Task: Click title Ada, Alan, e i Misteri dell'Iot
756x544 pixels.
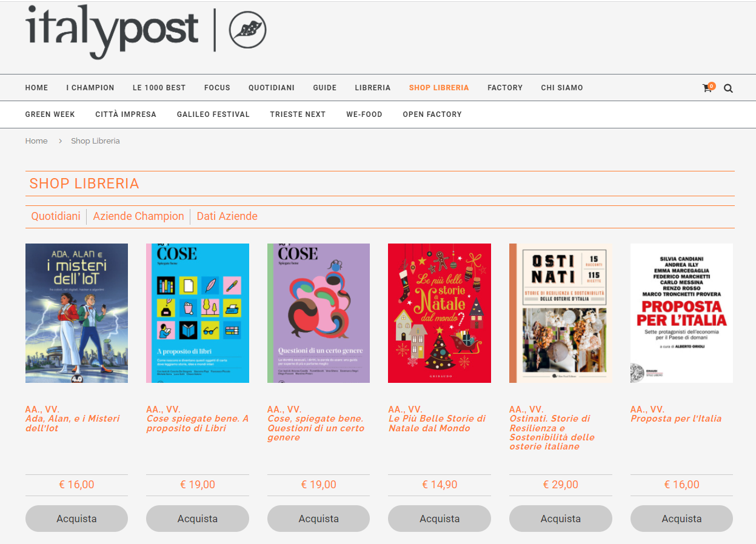Action: 73,423
